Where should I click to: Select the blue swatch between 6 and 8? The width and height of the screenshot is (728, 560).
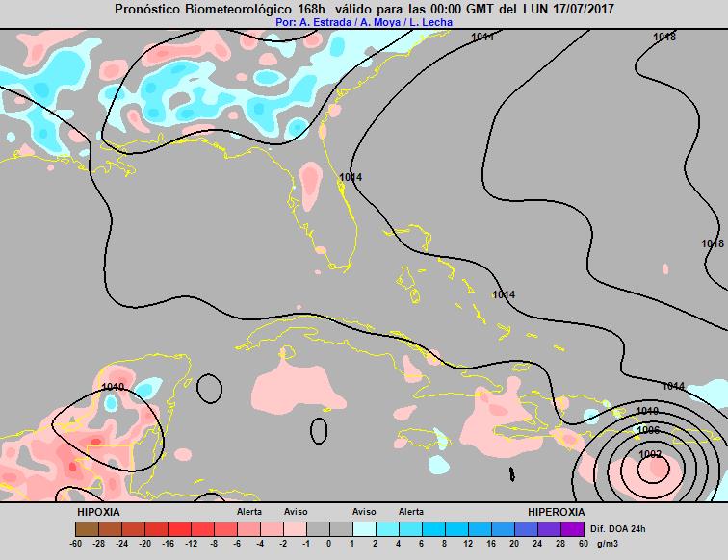[x=433, y=529]
